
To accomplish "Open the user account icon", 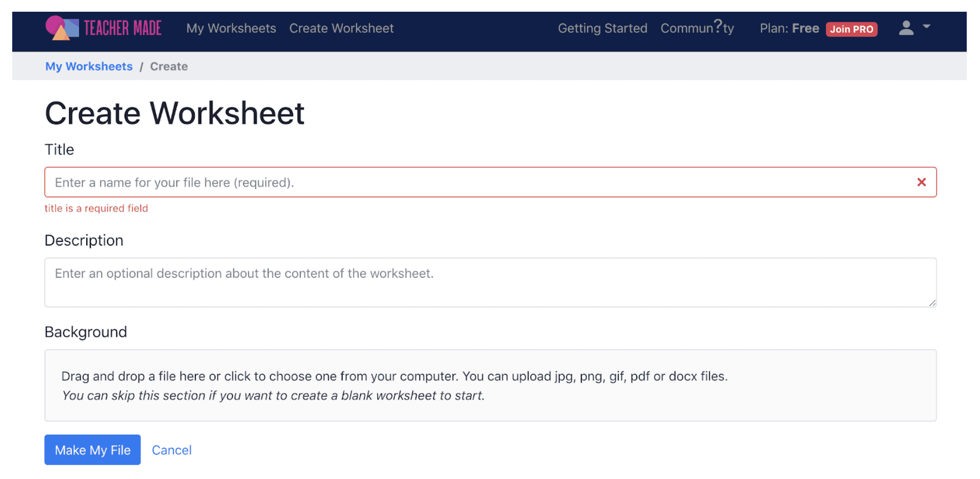I will 906,28.
